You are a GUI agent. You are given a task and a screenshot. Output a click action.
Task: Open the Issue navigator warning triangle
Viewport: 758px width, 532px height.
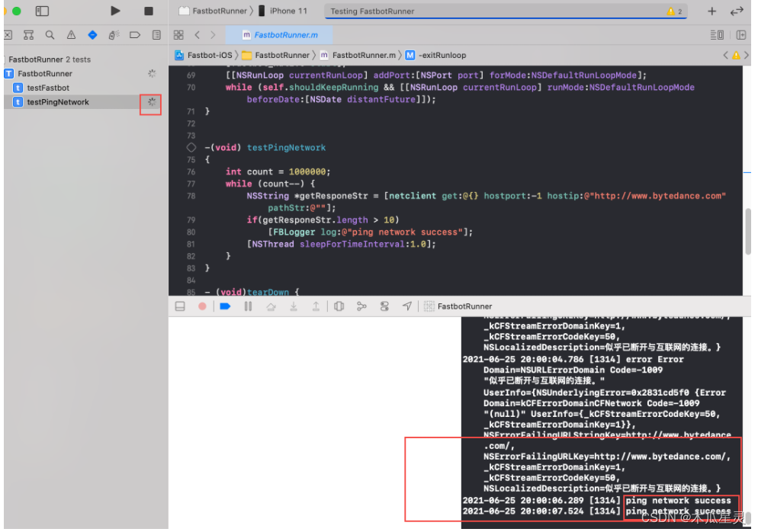[x=72, y=35]
